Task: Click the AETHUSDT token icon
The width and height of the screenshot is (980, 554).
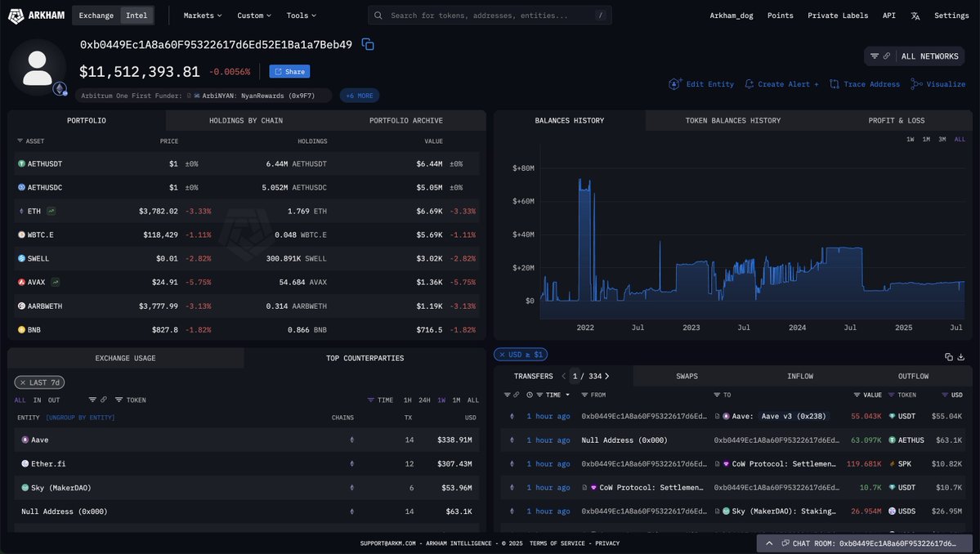Action: [21, 163]
